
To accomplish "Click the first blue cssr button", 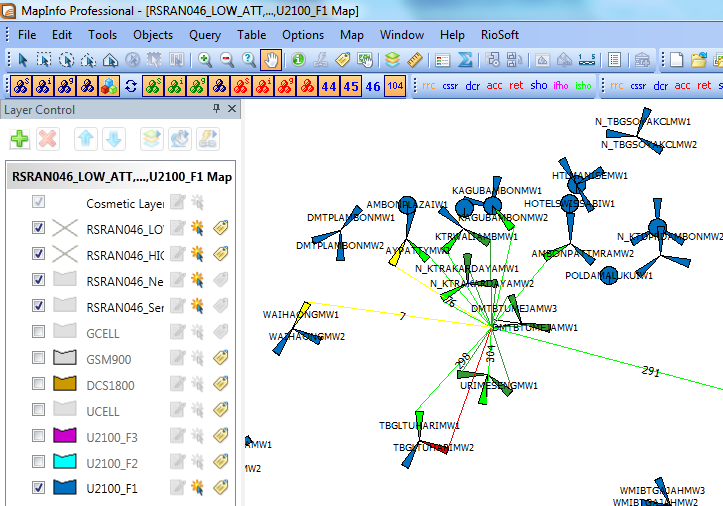I will point(450,86).
